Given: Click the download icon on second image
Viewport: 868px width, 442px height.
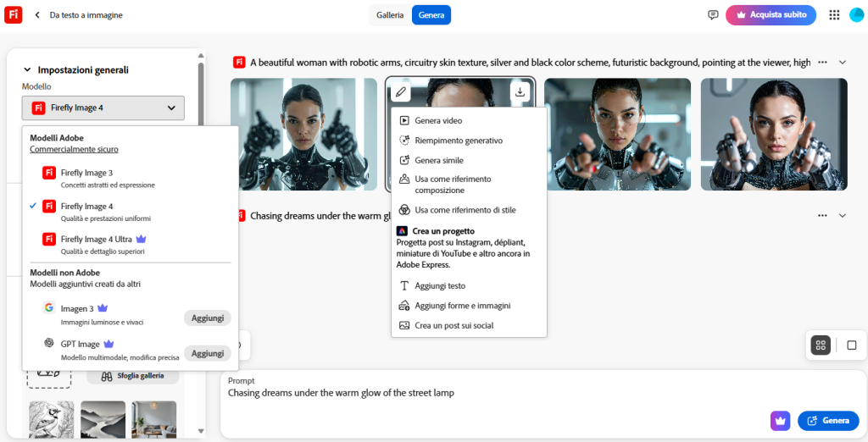Looking at the screenshot, I should 520,92.
